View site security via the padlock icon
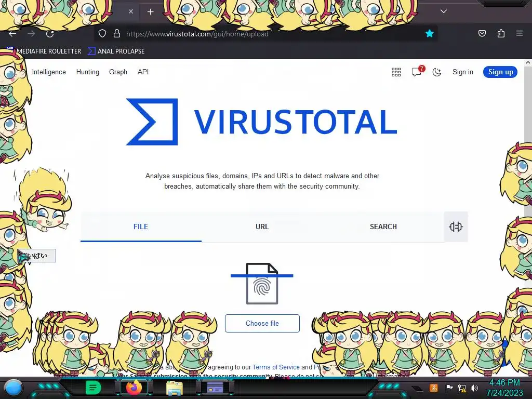Image resolution: width=532 pixels, height=399 pixels. (117, 34)
